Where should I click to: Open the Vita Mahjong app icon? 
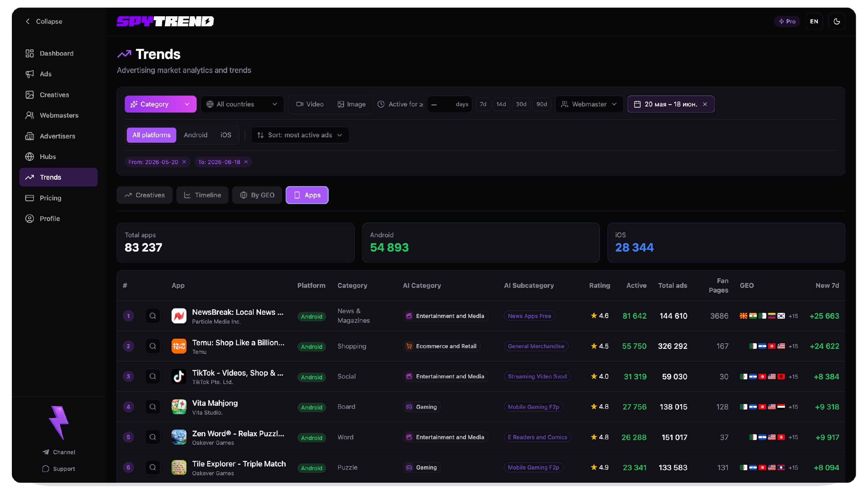(x=179, y=407)
